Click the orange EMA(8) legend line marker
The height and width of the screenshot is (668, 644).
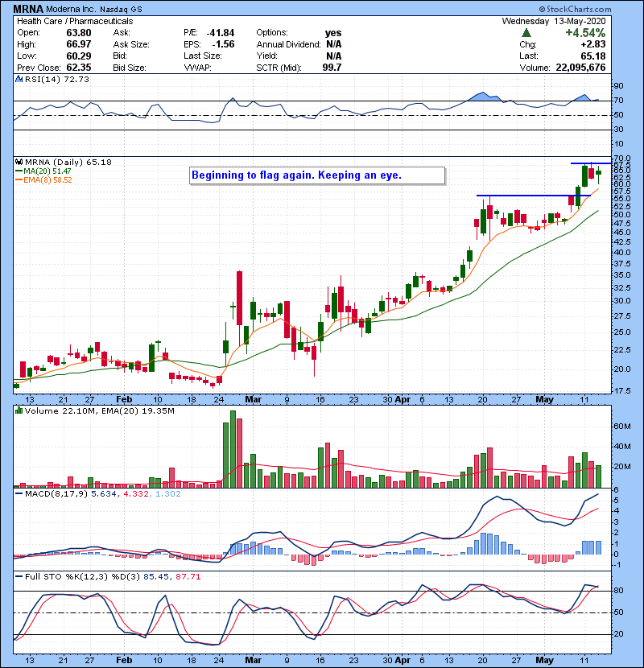pyautogui.click(x=19, y=180)
